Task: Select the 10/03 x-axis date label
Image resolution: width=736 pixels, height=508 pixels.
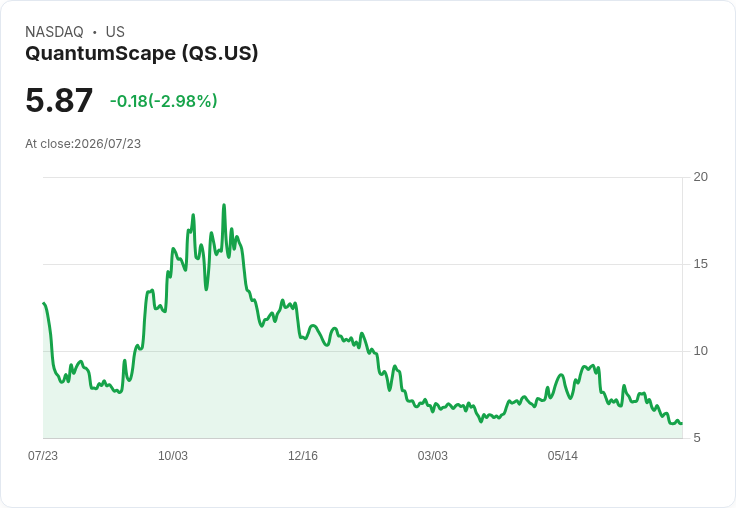Action: point(173,456)
